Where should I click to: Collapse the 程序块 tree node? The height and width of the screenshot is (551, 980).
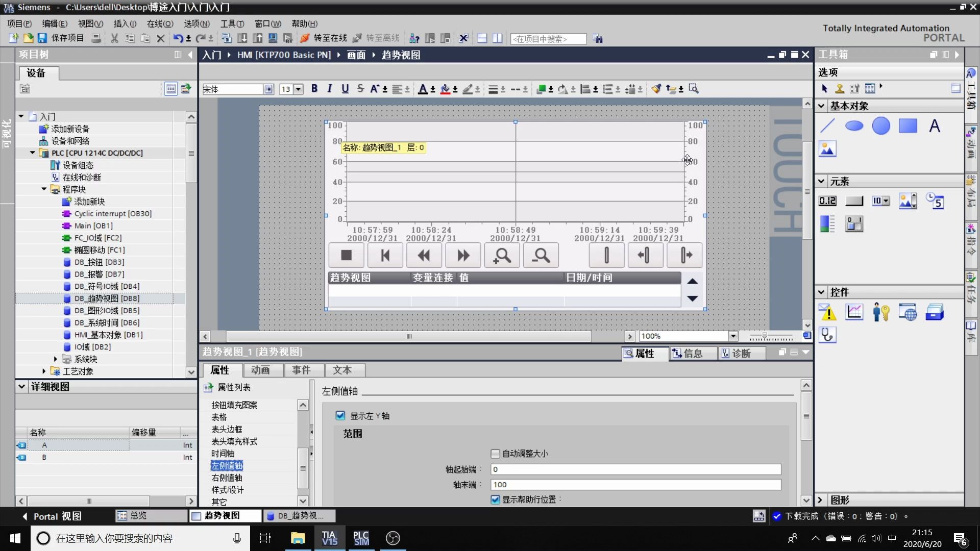tap(44, 189)
